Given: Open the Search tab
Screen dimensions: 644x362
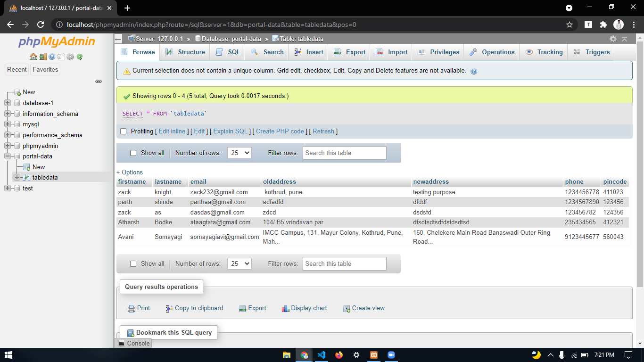Looking at the screenshot, I should click(267, 52).
